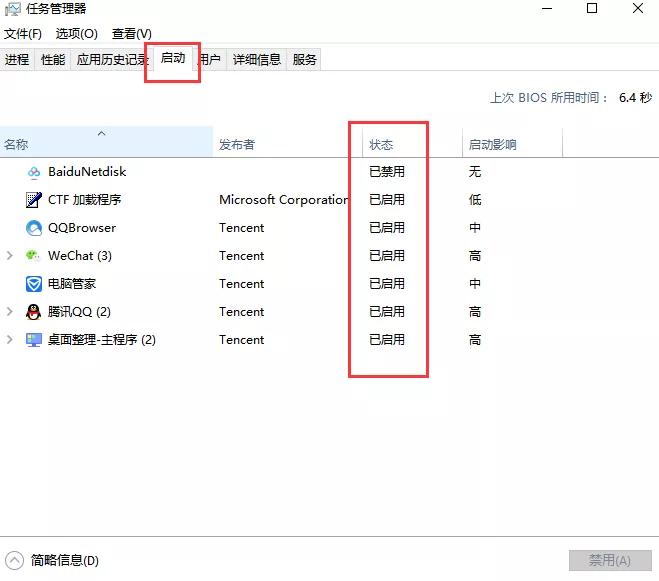Click the 已启用 status of WeChat

pos(387,256)
